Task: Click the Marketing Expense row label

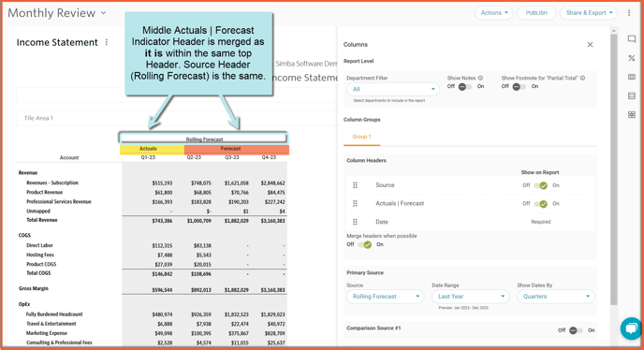Action: click(47, 333)
